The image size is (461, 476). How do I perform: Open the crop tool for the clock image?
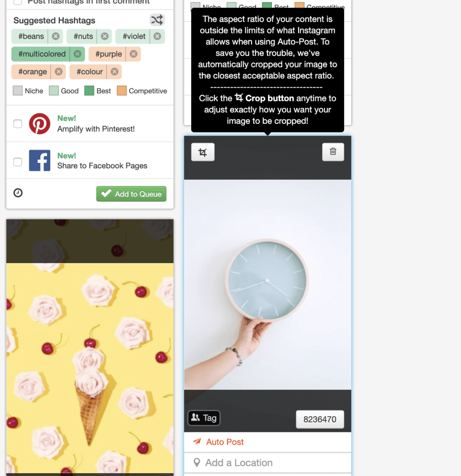[x=203, y=152]
